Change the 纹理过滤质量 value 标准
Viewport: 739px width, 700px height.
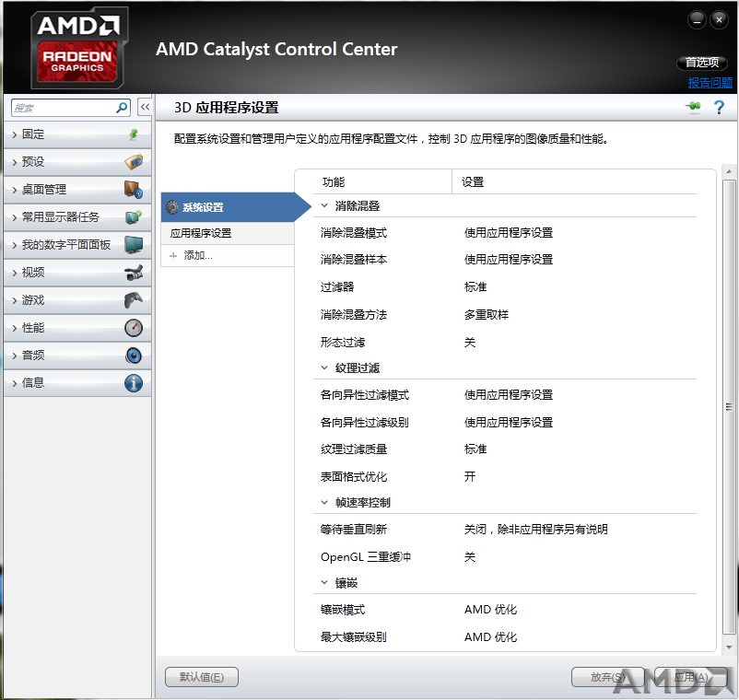[x=475, y=449]
